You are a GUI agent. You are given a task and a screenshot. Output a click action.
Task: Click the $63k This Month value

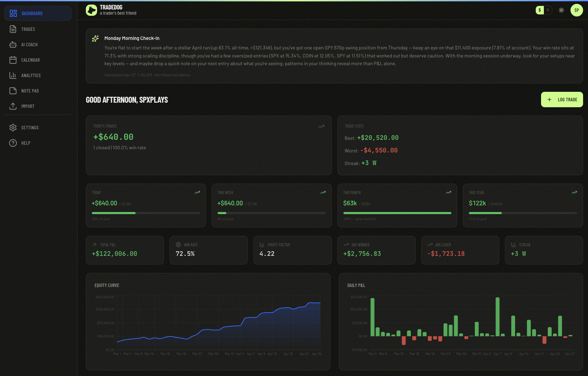[x=350, y=203]
